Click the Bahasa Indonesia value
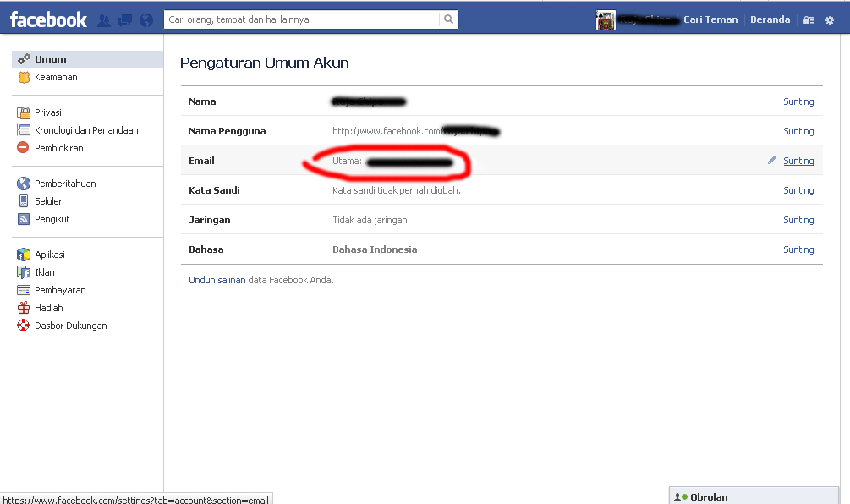 (x=375, y=249)
